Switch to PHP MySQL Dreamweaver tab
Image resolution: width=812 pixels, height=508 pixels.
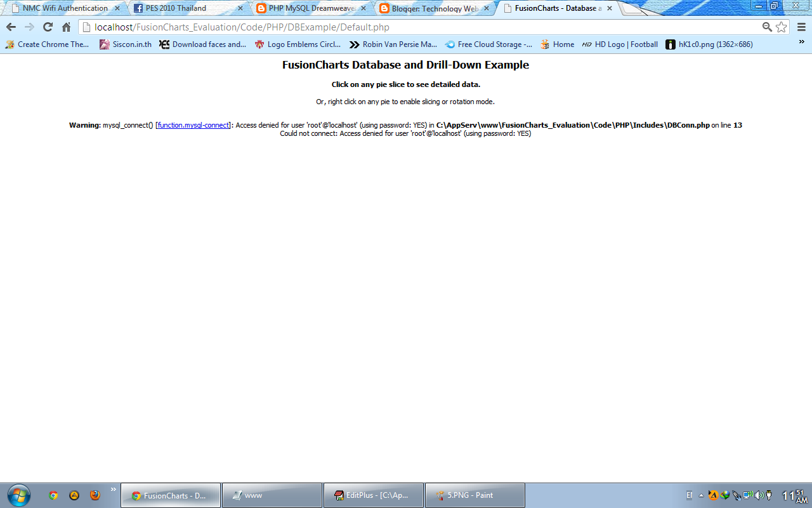311,8
